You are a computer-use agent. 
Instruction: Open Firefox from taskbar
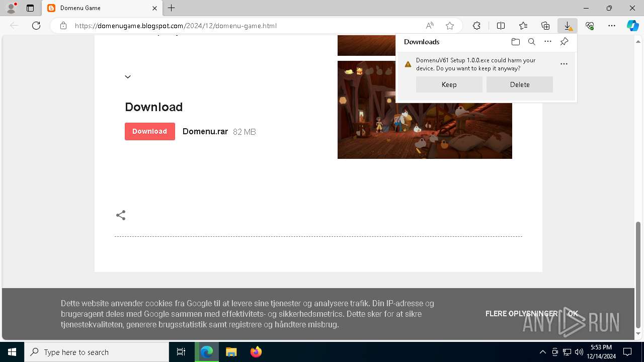click(256, 352)
